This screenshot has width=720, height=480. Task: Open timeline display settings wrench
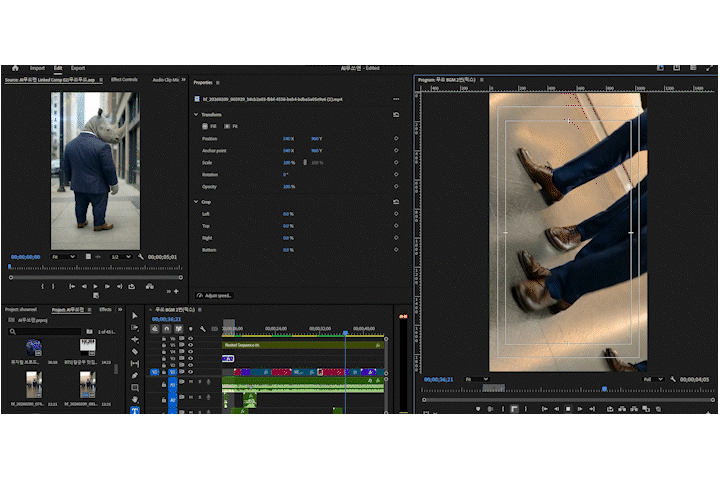(x=203, y=329)
